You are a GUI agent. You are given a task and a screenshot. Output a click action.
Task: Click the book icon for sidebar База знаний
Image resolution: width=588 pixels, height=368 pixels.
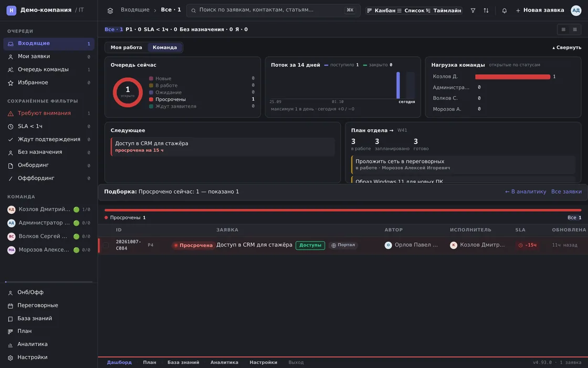pos(10,319)
